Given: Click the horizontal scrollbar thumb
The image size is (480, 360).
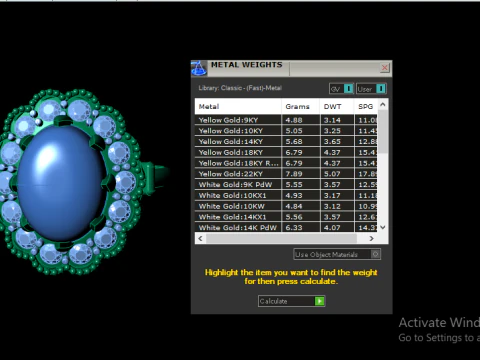Looking at the screenshot, I should point(281,238).
